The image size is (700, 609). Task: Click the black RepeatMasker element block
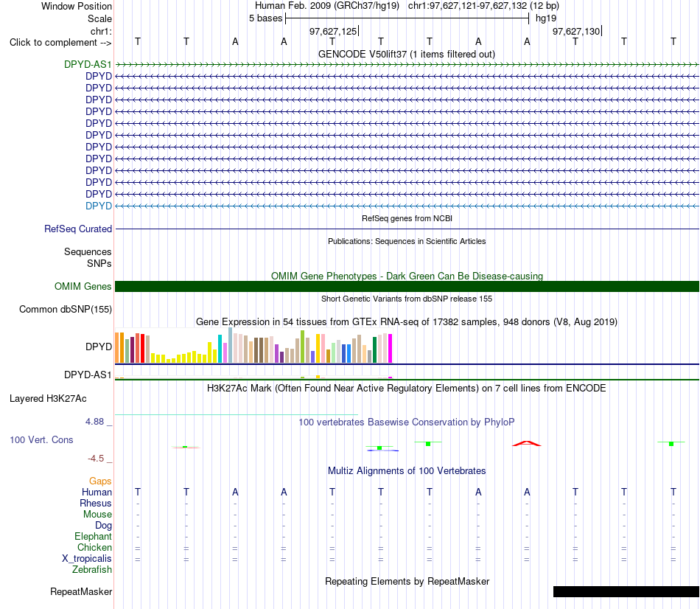click(x=626, y=591)
